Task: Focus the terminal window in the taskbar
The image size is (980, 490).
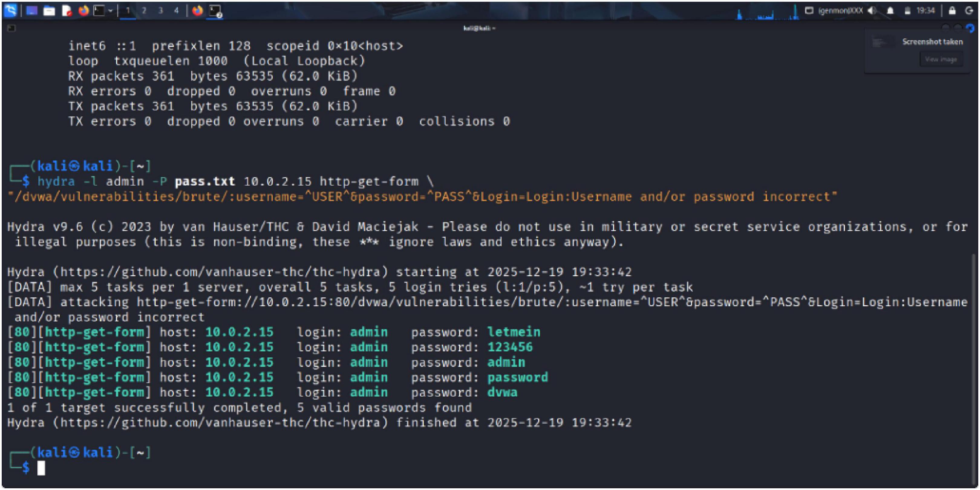Action: [x=216, y=11]
